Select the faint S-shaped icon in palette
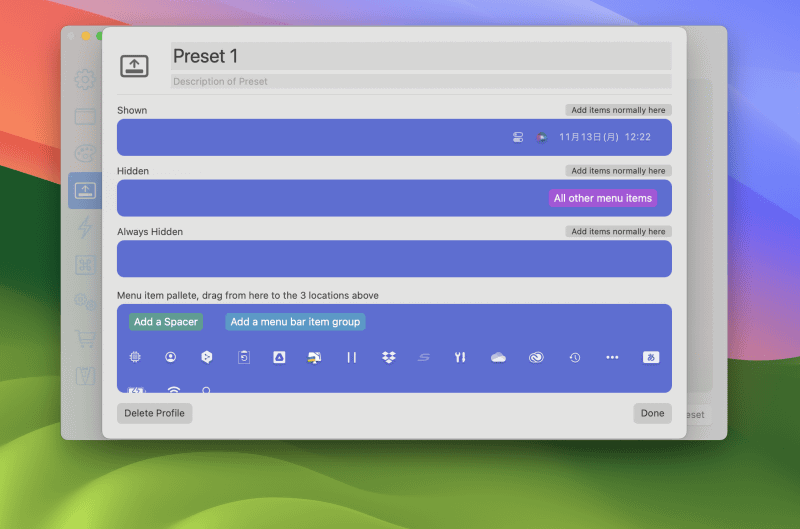Screen dimensions: 800x529 pyautogui.click(x=423, y=358)
